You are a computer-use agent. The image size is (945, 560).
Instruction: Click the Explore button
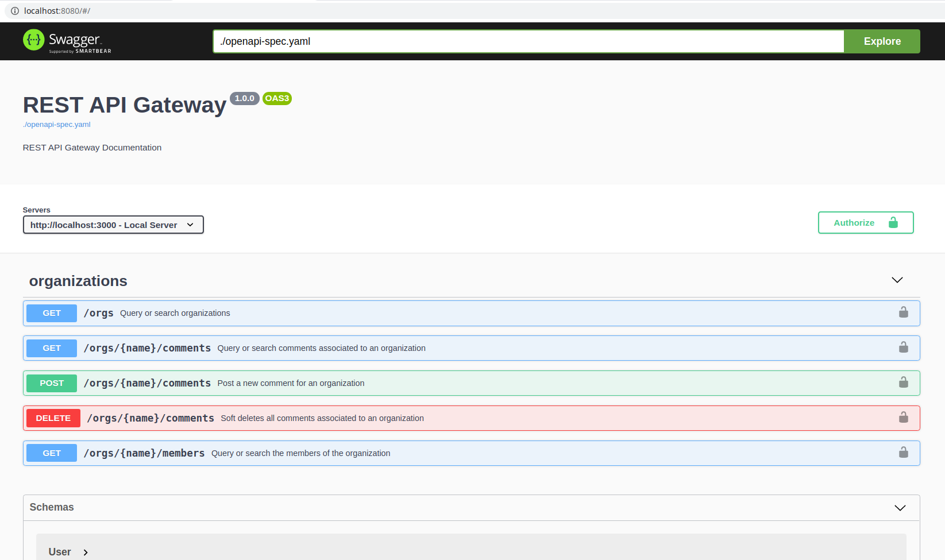882,41
